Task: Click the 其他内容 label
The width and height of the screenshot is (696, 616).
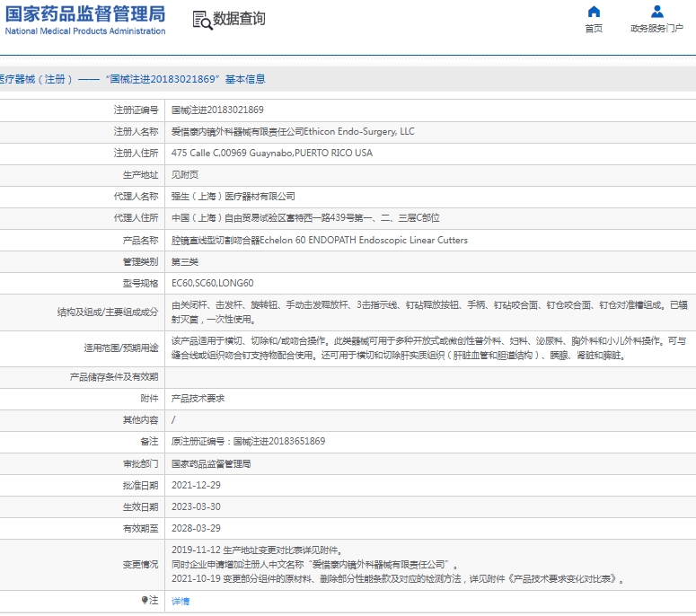Action: tap(140, 420)
